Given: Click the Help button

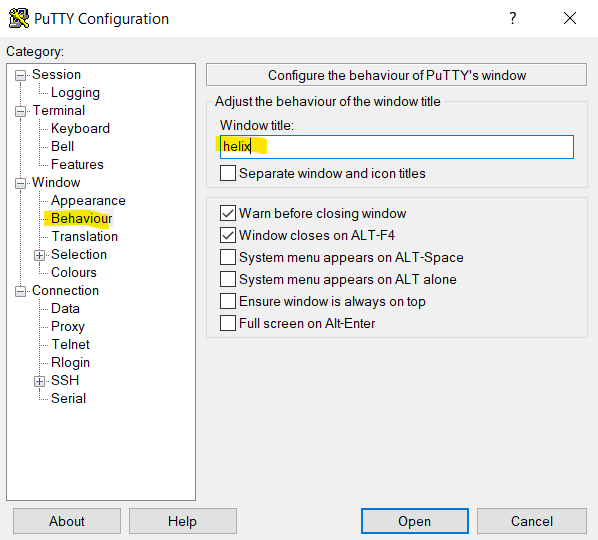Looking at the screenshot, I should coord(183,521).
